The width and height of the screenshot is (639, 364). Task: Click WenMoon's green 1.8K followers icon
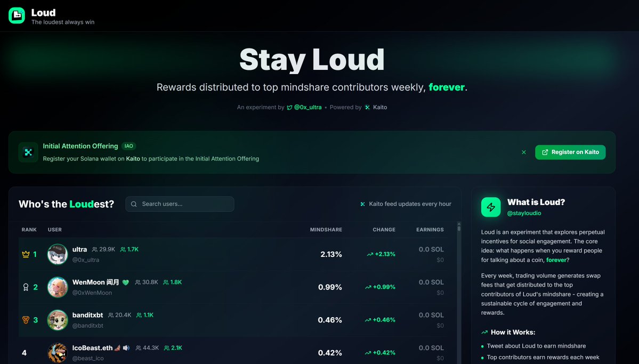tap(166, 282)
